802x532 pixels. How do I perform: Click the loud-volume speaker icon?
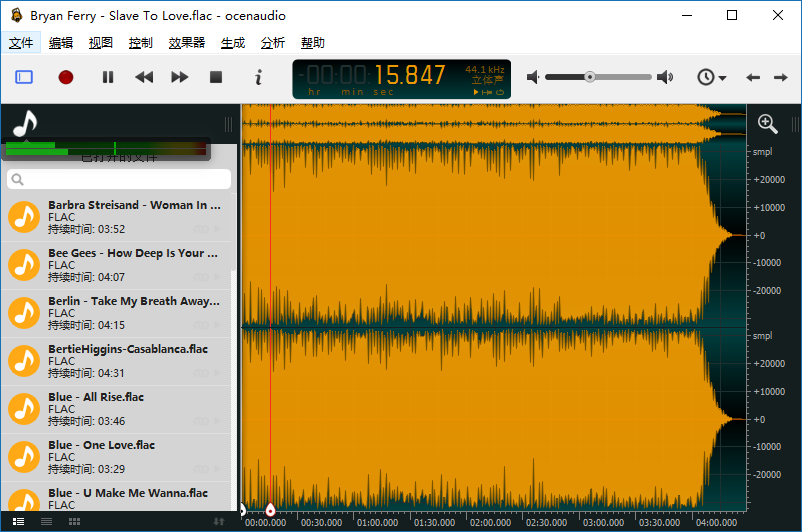pyautogui.click(x=665, y=77)
